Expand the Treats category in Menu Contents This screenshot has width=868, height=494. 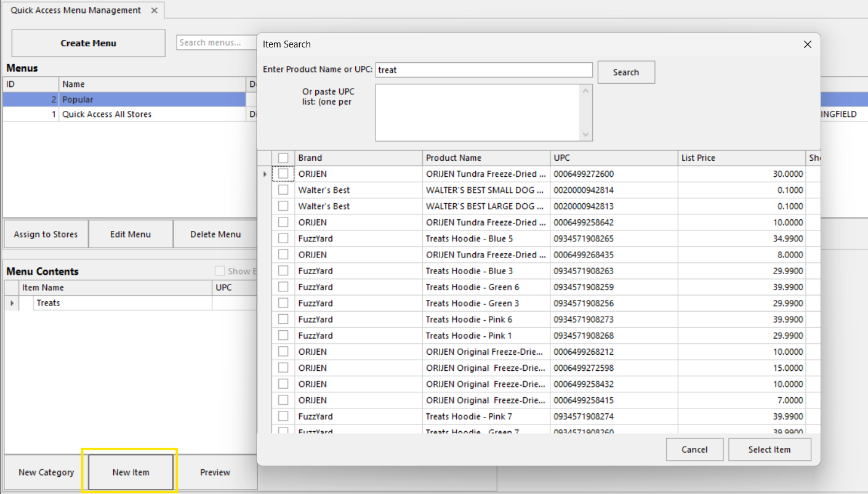12,303
